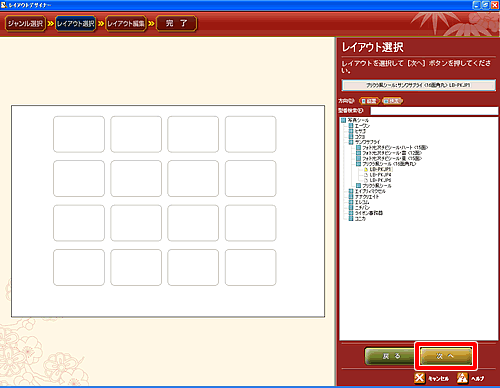The image size is (500, 388).
Task: Collapse the サンワサプライ maker node
Action: tap(351, 142)
